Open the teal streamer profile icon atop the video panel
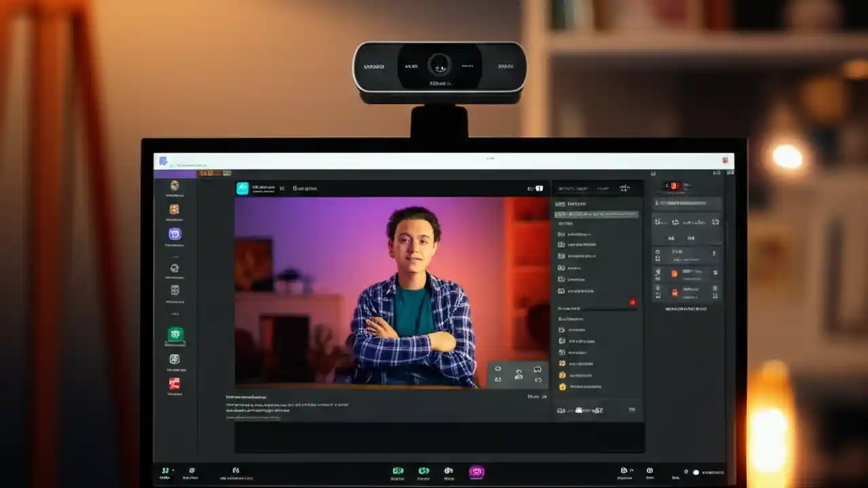The width and height of the screenshot is (868, 488). 243,188
